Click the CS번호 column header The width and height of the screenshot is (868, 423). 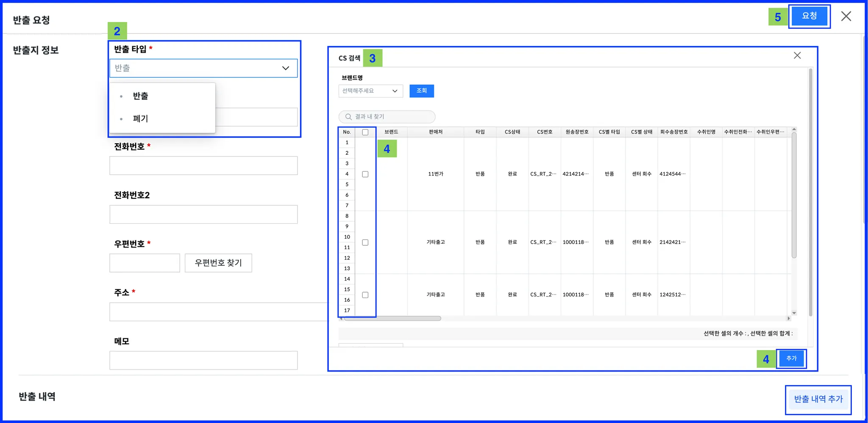(x=545, y=132)
